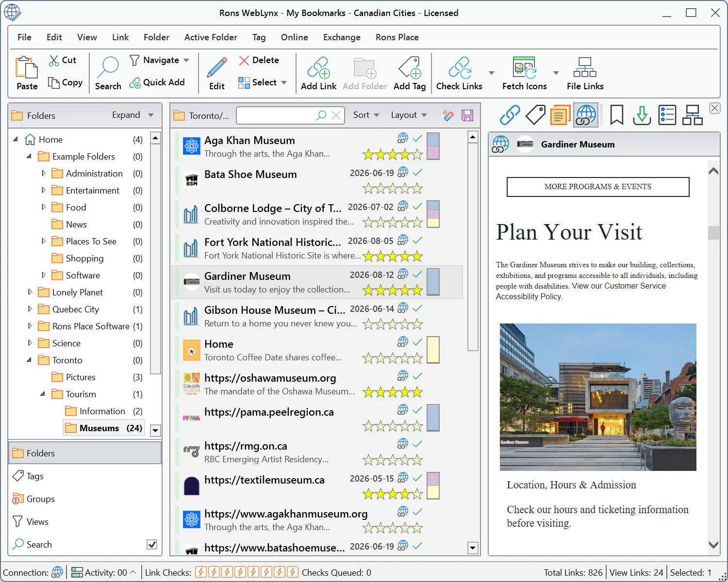Open the Link menu

pos(120,37)
